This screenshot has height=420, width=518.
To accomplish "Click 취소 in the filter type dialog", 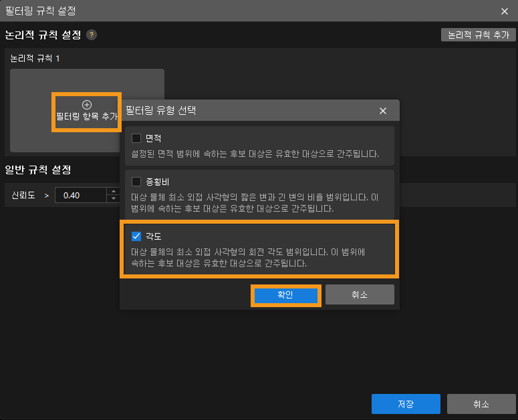I will click(x=360, y=294).
